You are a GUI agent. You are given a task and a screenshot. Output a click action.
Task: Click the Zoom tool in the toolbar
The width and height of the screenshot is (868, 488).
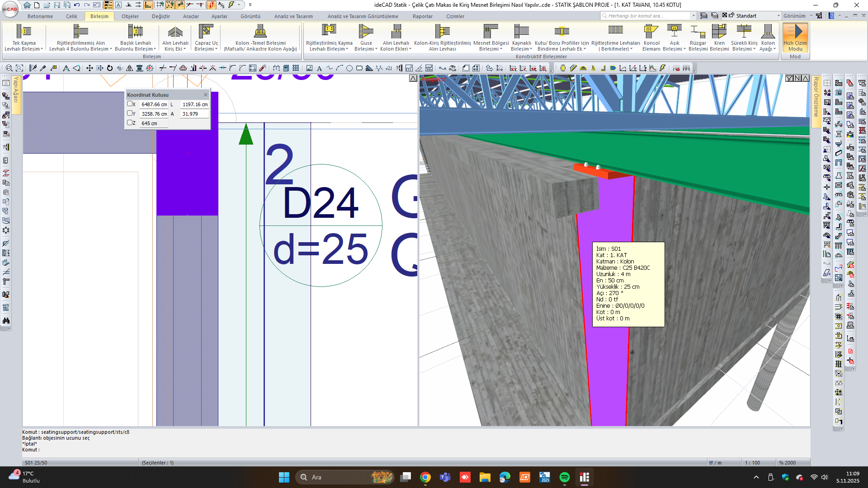(9, 68)
